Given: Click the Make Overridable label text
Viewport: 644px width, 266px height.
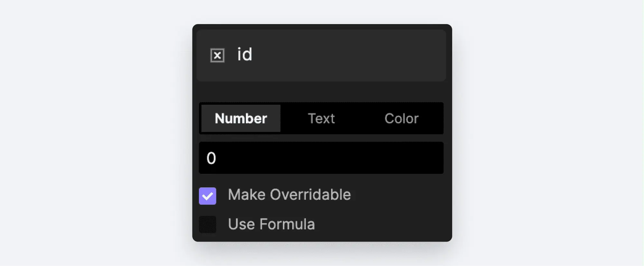Looking at the screenshot, I should (x=289, y=195).
